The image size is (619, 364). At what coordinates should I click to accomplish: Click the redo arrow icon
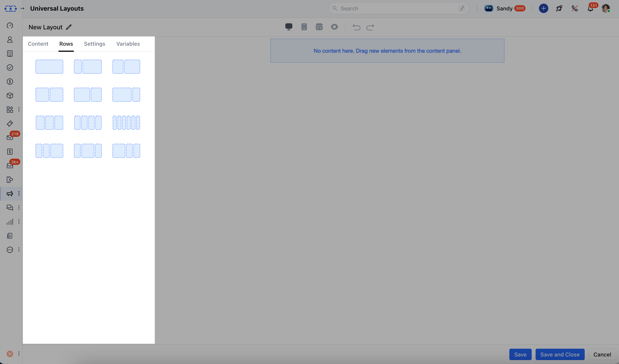[x=370, y=27]
